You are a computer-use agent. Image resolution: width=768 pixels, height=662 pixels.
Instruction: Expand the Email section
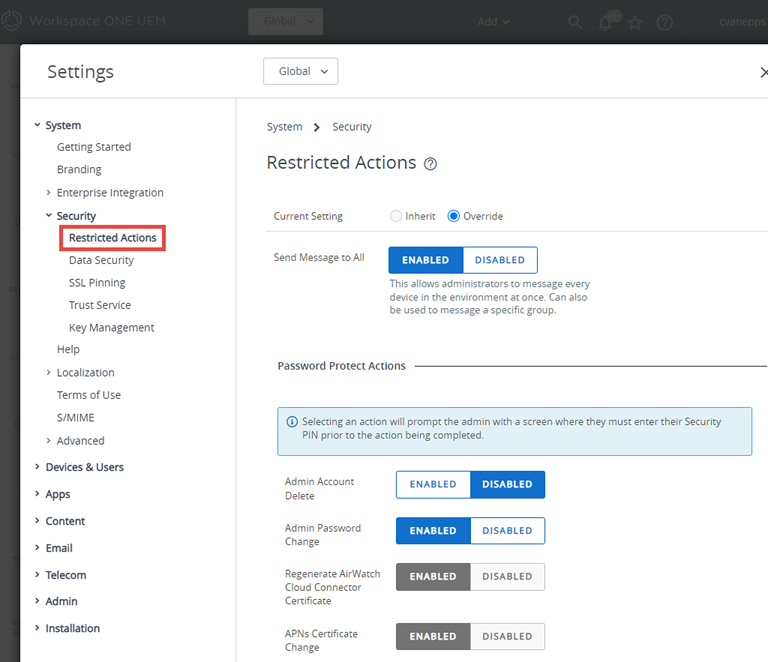(x=37, y=548)
